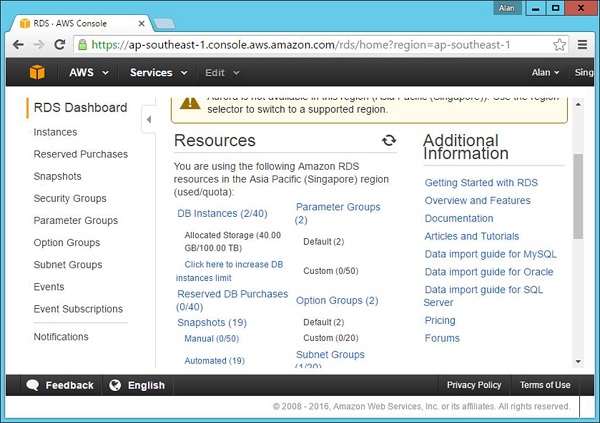The width and height of the screenshot is (600, 423).
Task: Click the browser back arrow
Action: point(16,44)
